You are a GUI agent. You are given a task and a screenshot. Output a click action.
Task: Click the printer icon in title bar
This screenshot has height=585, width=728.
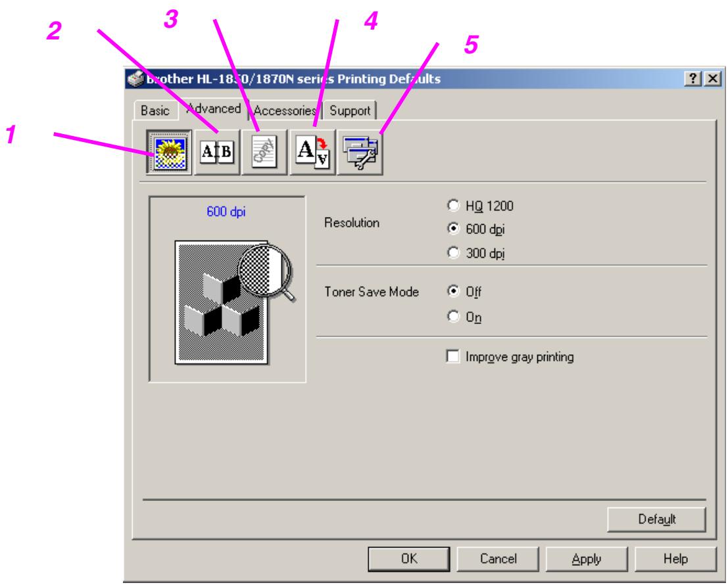135,79
